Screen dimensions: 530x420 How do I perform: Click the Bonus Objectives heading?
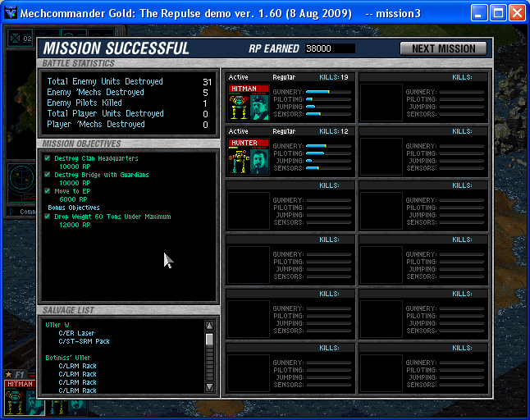74,208
